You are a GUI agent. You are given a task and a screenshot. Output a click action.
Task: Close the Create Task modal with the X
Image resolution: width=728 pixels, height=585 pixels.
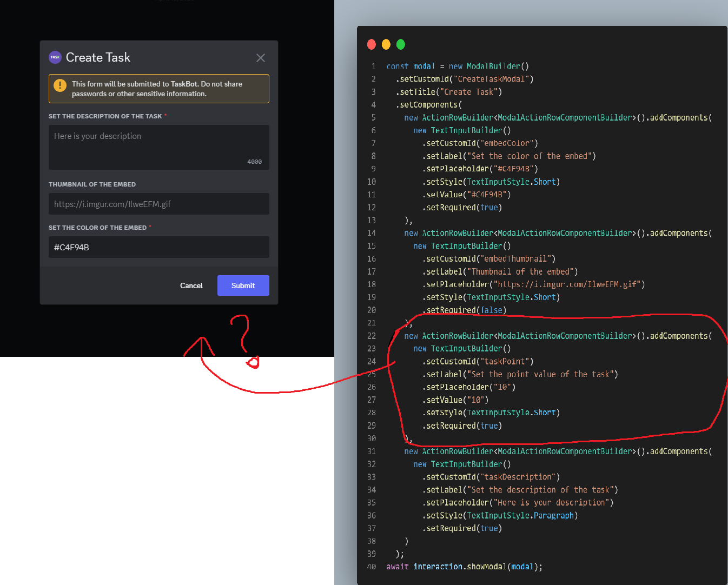(261, 58)
